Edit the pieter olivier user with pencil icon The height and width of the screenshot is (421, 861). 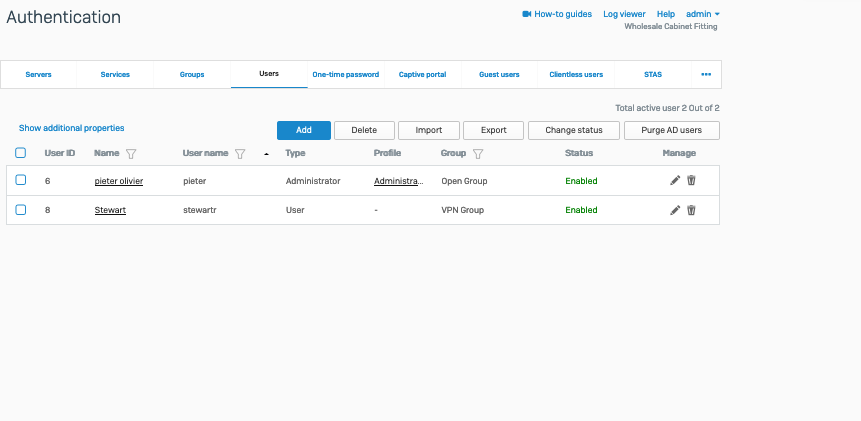pos(675,181)
